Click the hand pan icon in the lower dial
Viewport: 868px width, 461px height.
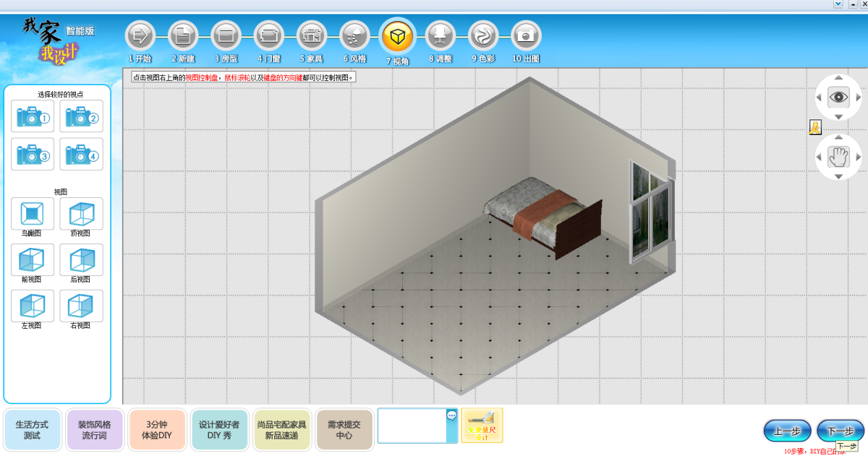click(838, 156)
